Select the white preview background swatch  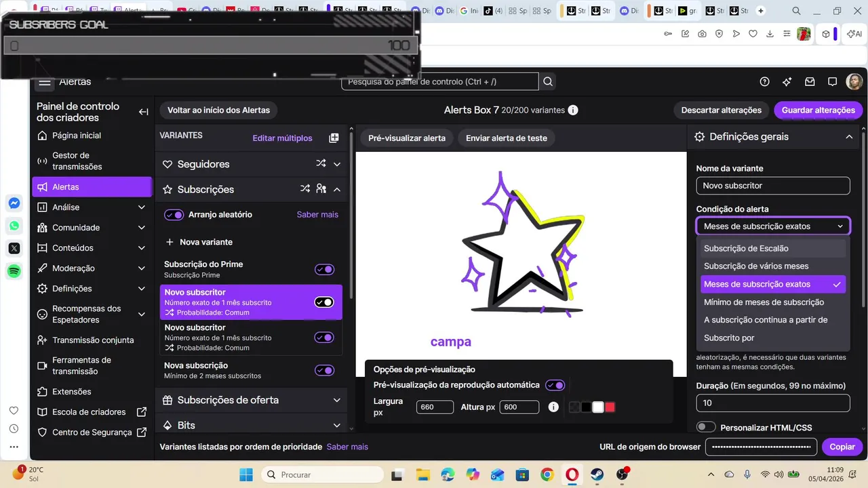[598, 407]
